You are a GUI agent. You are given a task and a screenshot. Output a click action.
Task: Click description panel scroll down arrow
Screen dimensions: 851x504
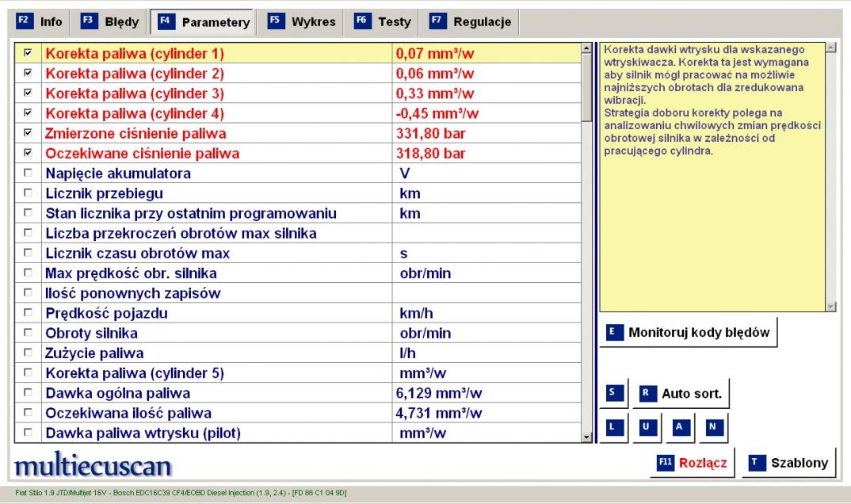(830, 307)
